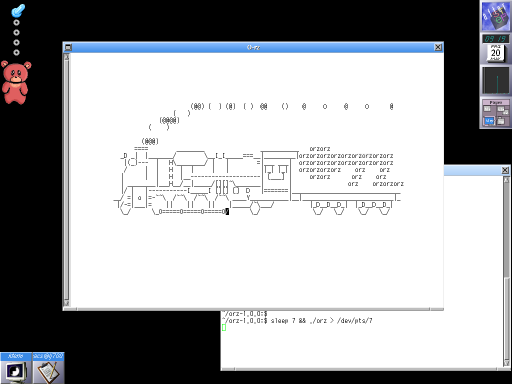
Task: Click the red teddy bear desktop mascot
Action: click(x=16, y=82)
